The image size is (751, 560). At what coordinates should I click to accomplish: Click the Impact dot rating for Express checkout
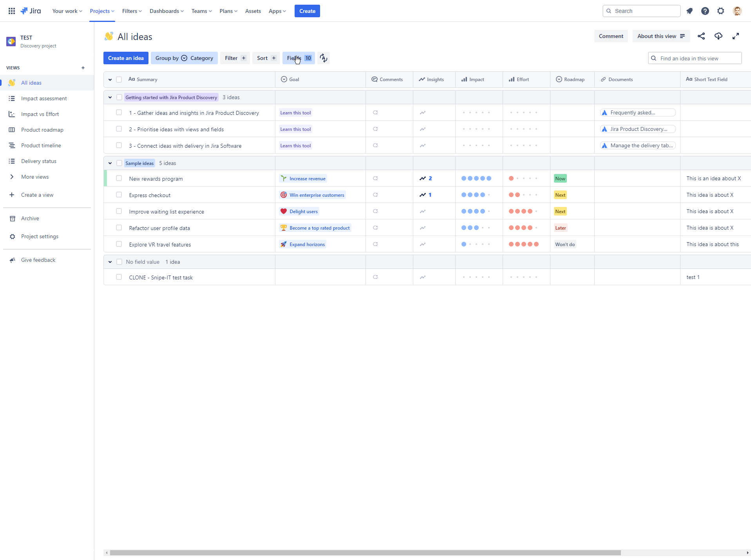[x=476, y=195]
